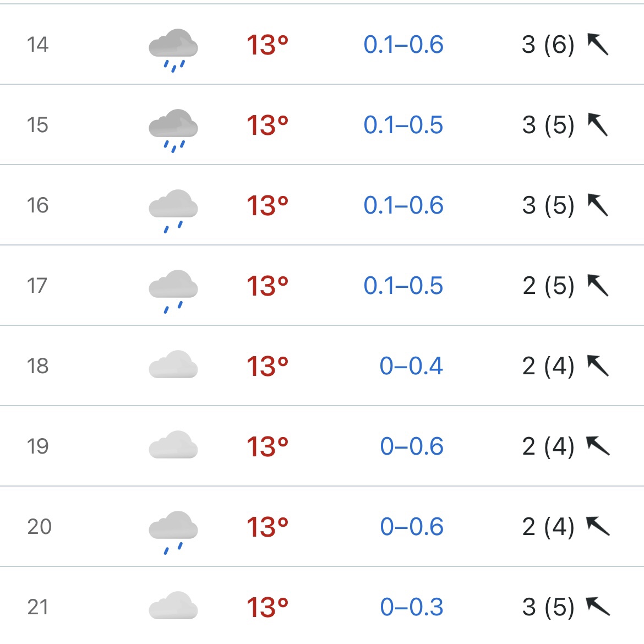The height and width of the screenshot is (644, 644).
Task: Select the hour 16 label
Action: pyautogui.click(x=38, y=205)
